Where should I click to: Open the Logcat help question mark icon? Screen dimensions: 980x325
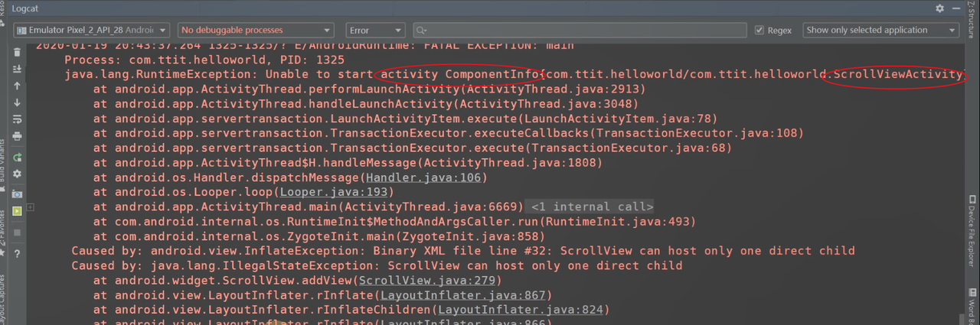click(17, 254)
